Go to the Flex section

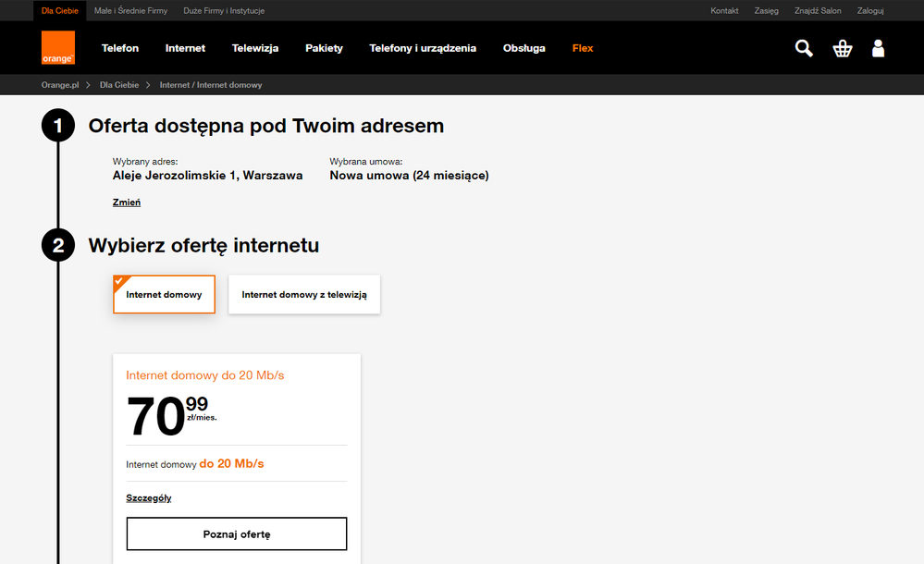(583, 48)
